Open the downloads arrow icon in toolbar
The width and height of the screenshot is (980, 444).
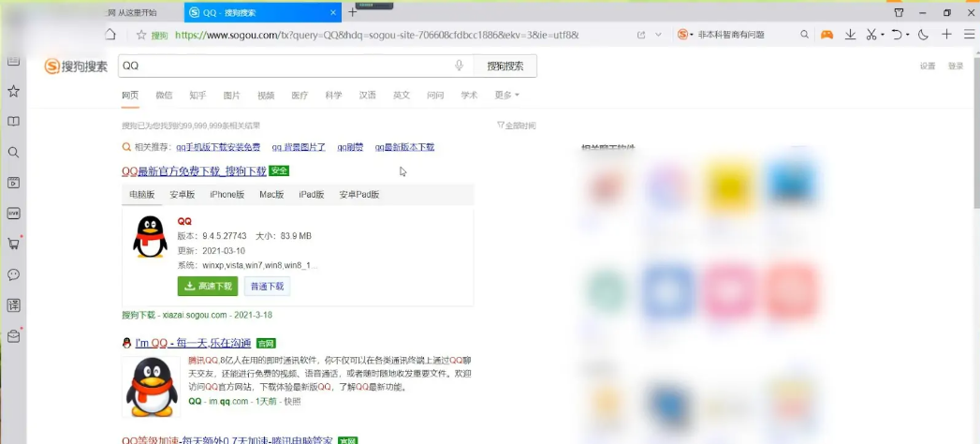850,35
